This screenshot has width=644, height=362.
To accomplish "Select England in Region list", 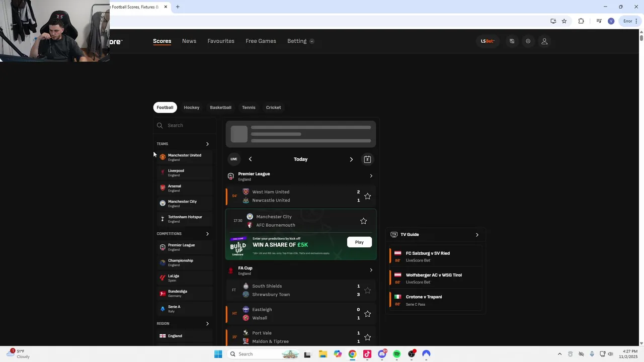I will click(184, 336).
